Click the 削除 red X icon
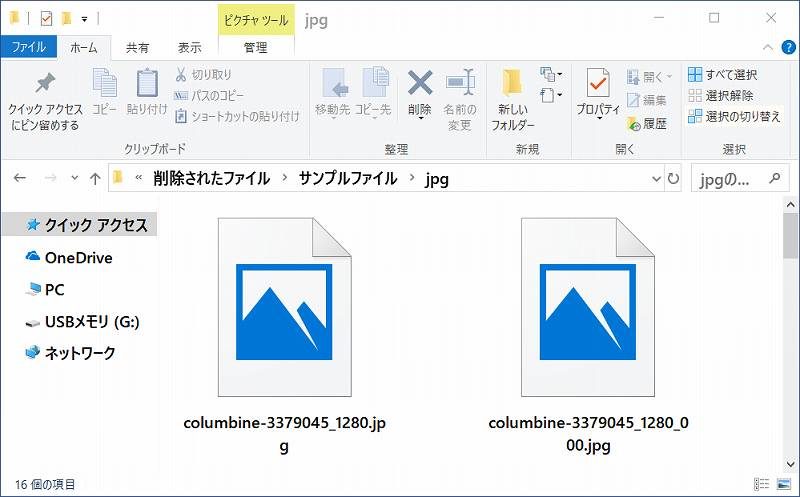This screenshot has height=497, width=800. tap(420, 83)
